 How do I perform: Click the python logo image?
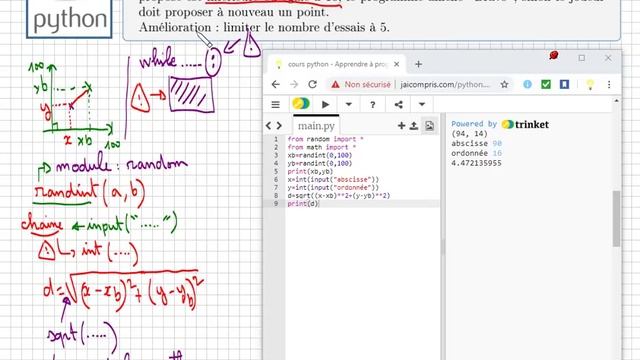[x=69, y=19]
